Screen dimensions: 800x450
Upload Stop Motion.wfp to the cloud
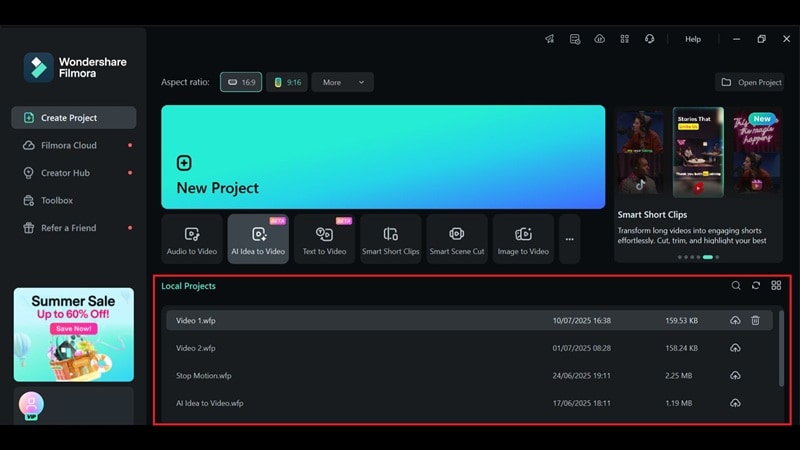[x=735, y=376]
